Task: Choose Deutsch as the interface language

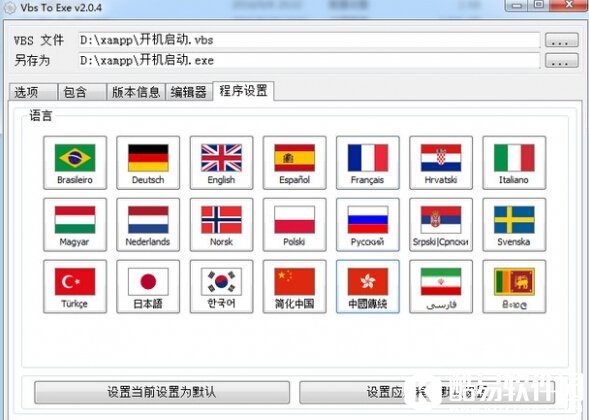Action: pos(148,163)
